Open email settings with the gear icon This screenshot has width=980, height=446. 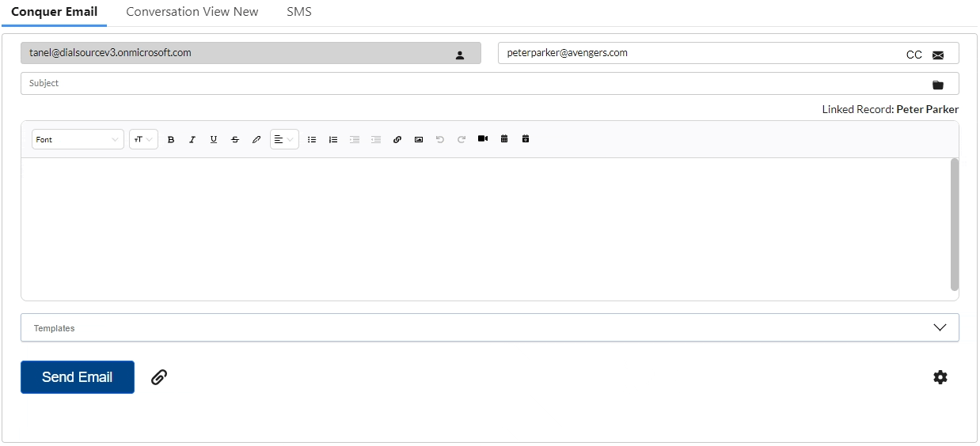pyautogui.click(x=940, y=377)
